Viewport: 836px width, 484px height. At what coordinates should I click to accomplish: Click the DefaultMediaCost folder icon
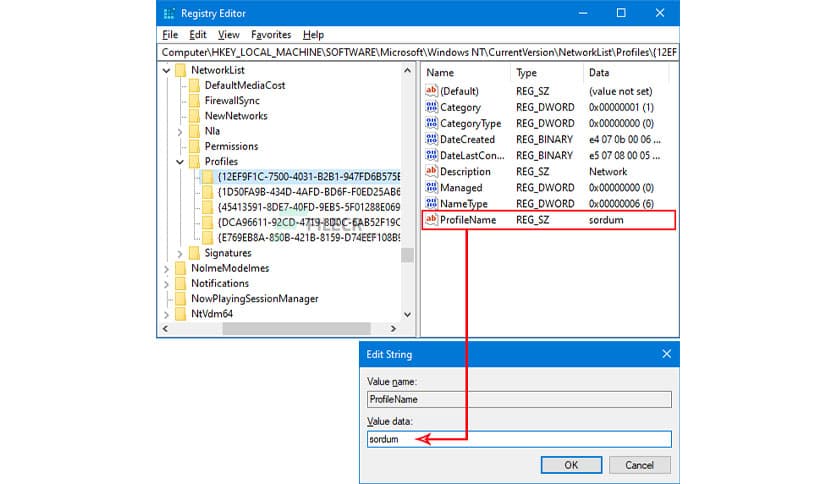pyautogui.click(x=195, y=85)
